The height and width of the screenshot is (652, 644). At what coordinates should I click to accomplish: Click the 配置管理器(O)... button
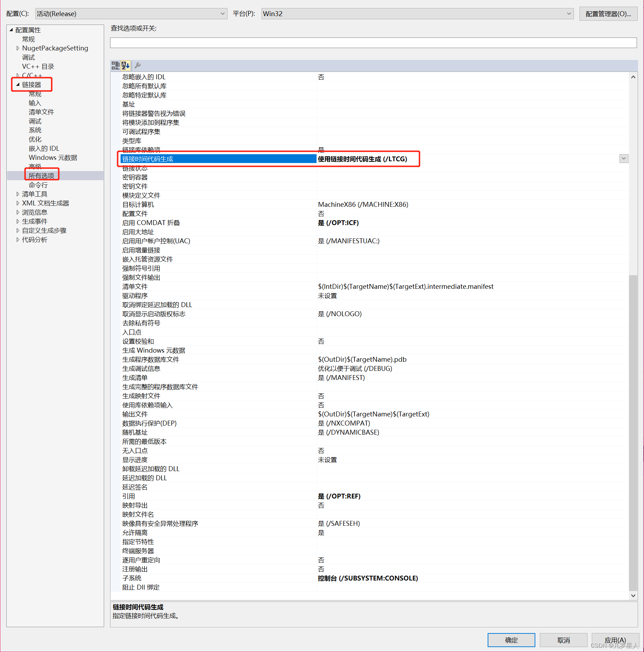[x=608, y=14]
